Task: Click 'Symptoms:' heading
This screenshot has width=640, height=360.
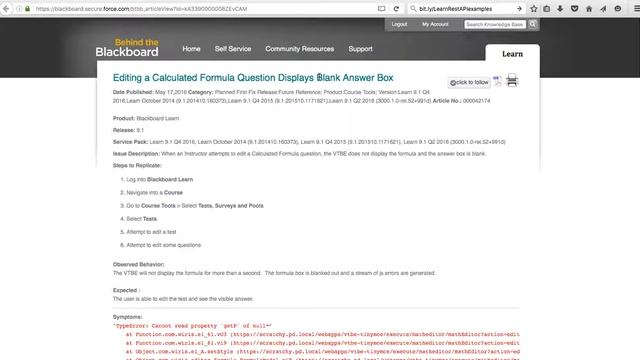Action: (x=128, y=317)
